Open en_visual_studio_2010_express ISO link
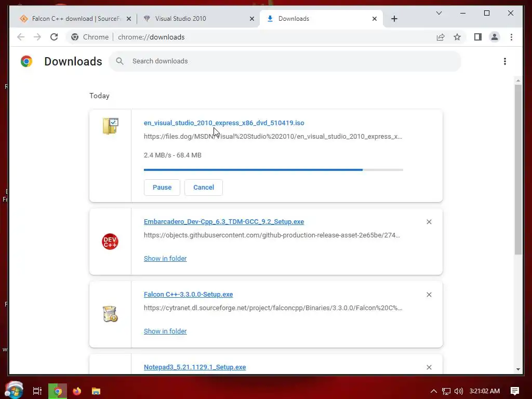 click(224, 123)
